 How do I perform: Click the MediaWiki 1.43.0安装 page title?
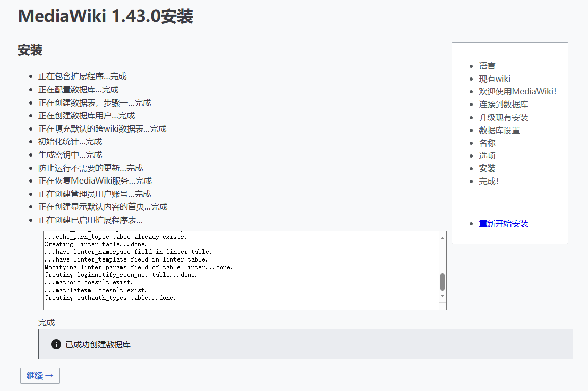pos(106,16)
